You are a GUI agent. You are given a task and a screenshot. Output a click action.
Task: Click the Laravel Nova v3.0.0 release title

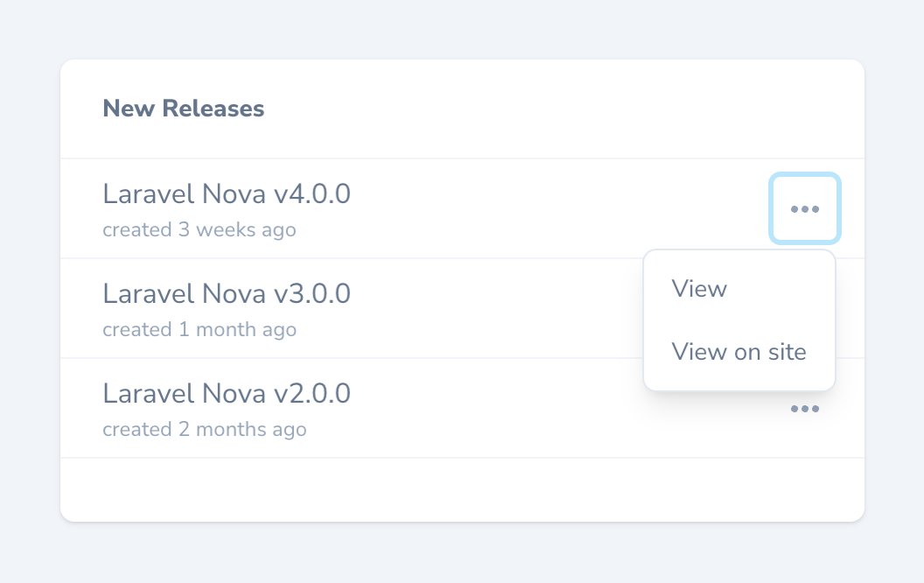pyautogui.click(x=227, y=293)
